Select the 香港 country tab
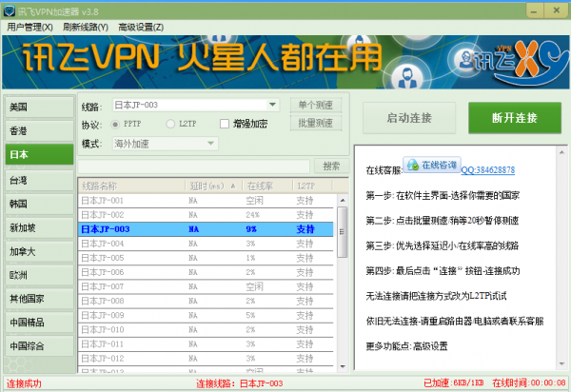Screen dimensions: 571x392 [x=39, y=130]
